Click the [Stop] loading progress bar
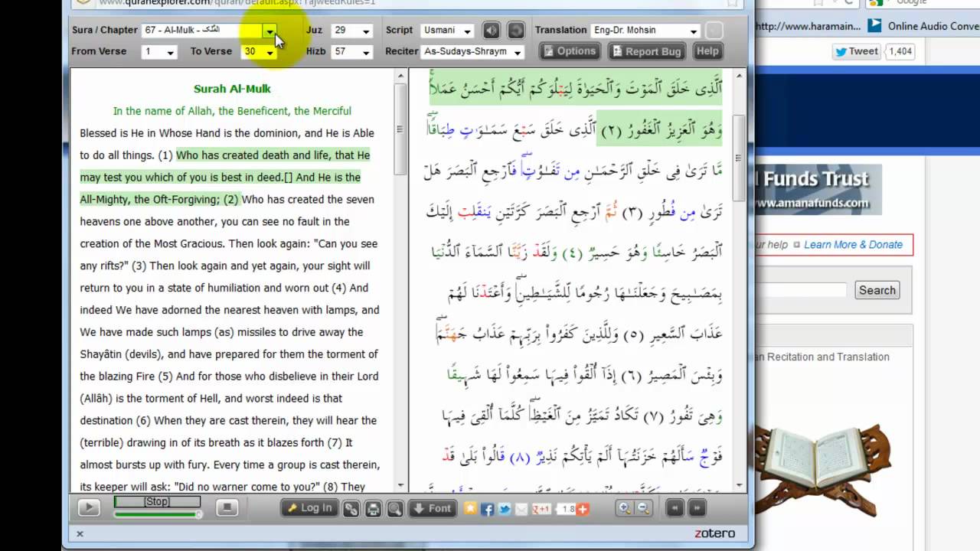This screenshot has height=551, width=980. tap(157, 502)
